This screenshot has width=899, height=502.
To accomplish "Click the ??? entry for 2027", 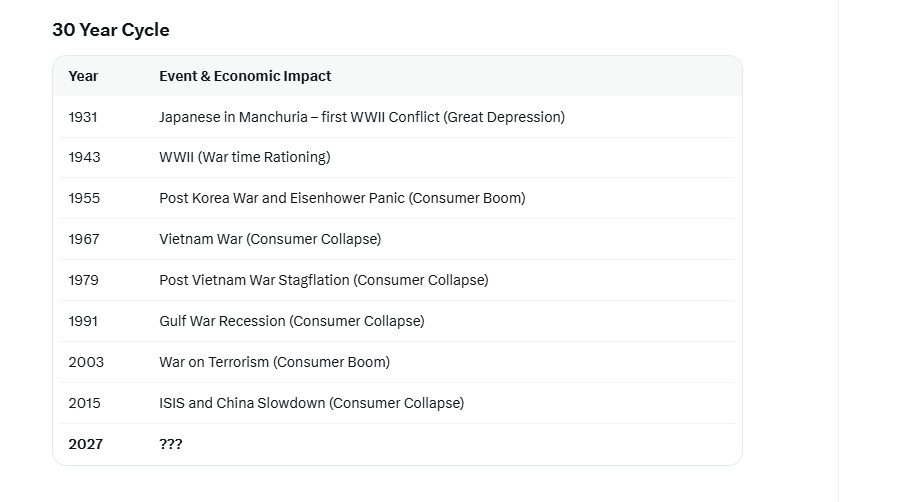I will 170,444.
